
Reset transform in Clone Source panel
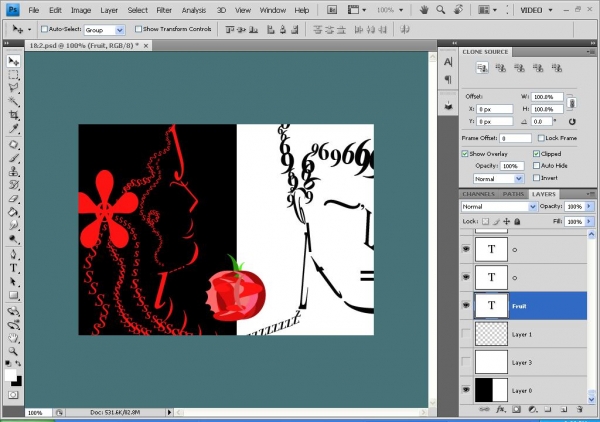pyautogui.click(x=572, y=122)
